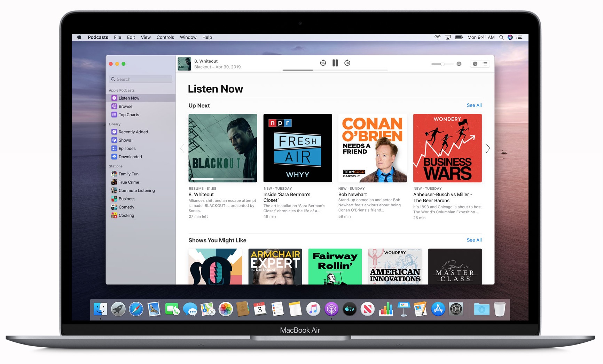The width and height of the screenshot is (603, 364).
Task: Open News from the Dock
Action: (x=368, y=309)
